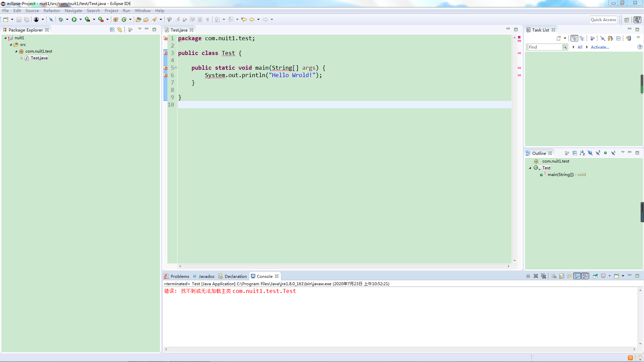Toggle Scroll Lock in Console toolbar
Viewport: 644px width, 362px height.
[x=561, y=276]
